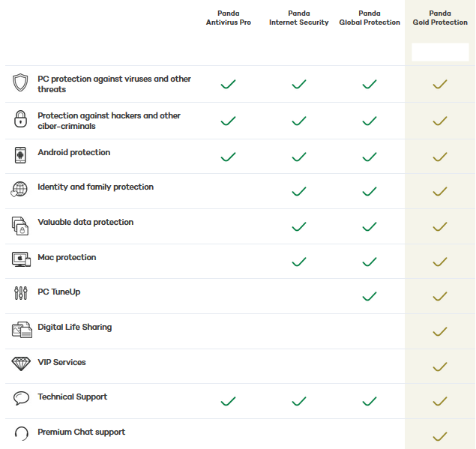
Task: Click Gold Protection checkmark for VIP Services
Action: 440,367
